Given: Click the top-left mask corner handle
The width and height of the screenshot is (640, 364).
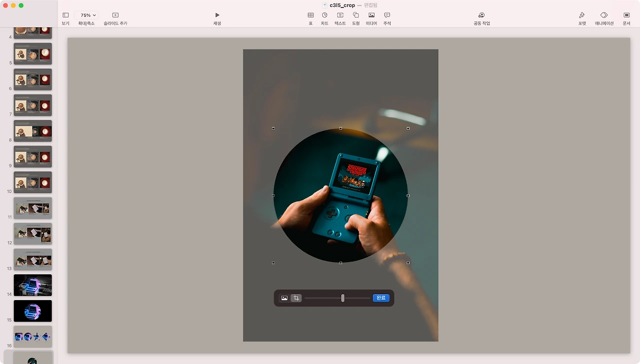Looking at the screenshot, I should pyautogui.click(x=273, y=128).
